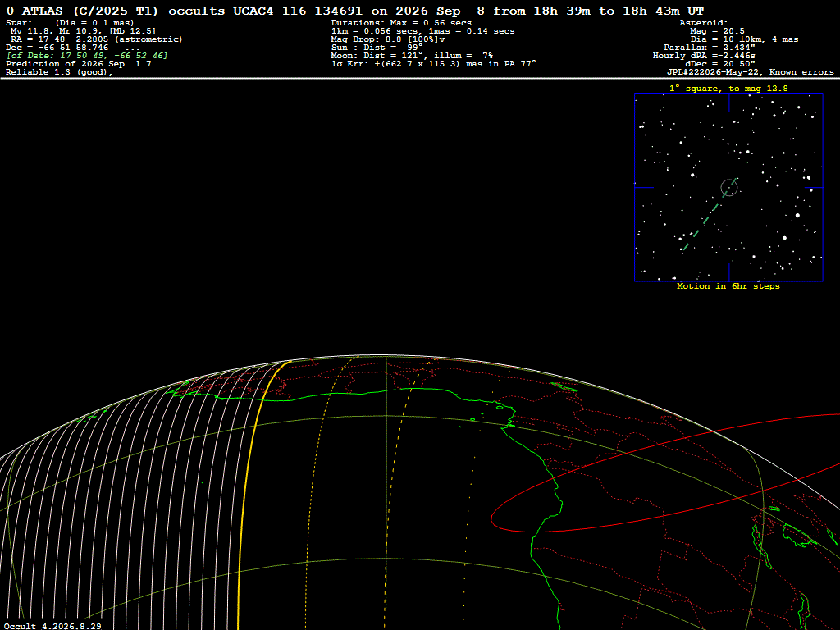Click the '1° square, to mag 12.8' caption
Screen dimensions: 840x630
point(728,89)
